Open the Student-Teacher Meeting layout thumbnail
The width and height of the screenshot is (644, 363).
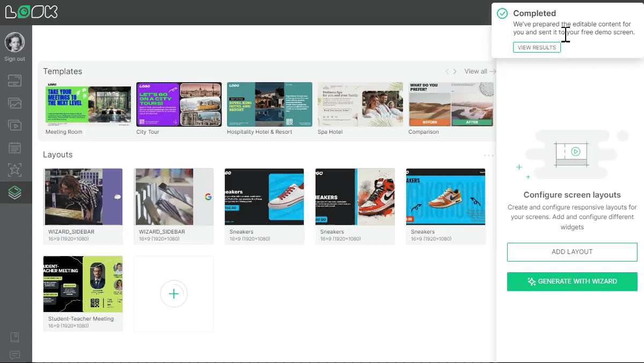tap(83, 284)
